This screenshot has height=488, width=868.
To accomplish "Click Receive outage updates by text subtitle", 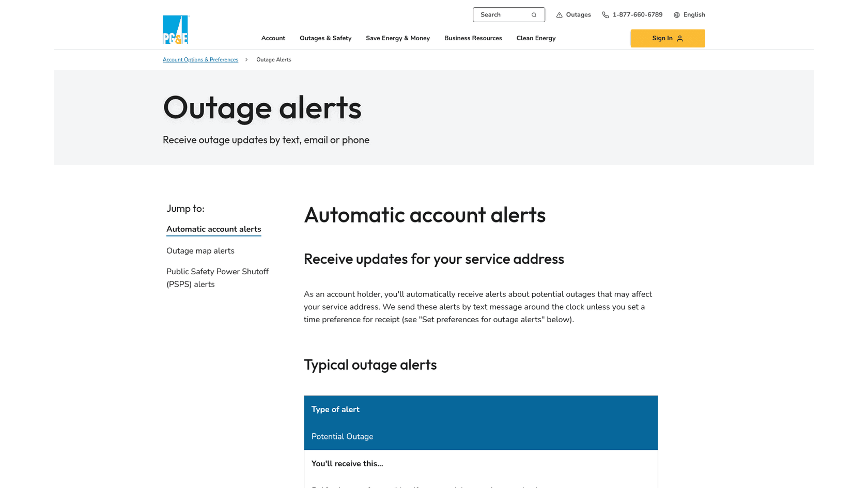I will (x=266, y=140).
